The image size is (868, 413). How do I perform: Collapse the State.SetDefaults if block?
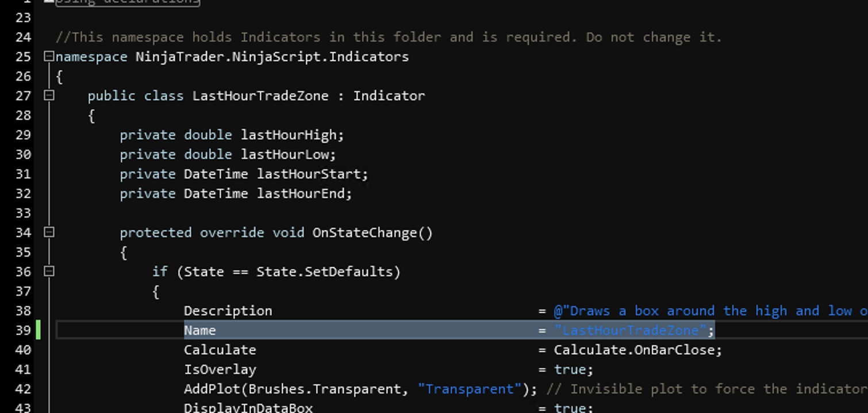(x=49, y=271)
